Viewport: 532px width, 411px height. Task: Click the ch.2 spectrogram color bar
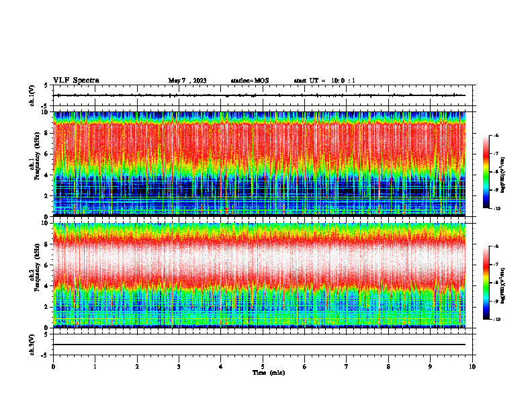click(486, 283)
